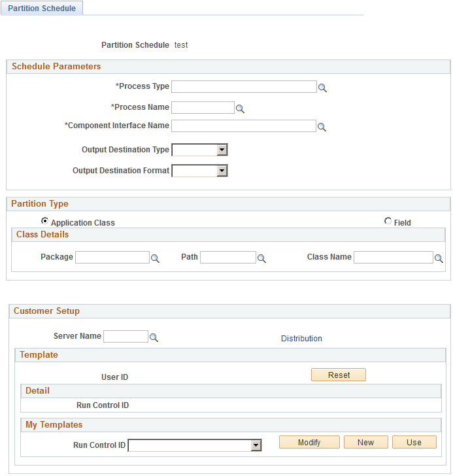The width and height of the screenshot is (453, 476).
Task: Focus the Server Name input field
Action: point(126,336)
